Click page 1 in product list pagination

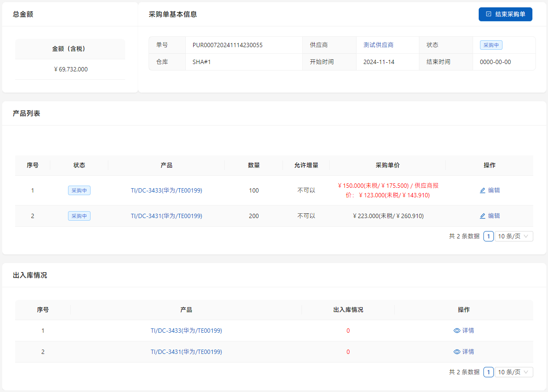488,236
